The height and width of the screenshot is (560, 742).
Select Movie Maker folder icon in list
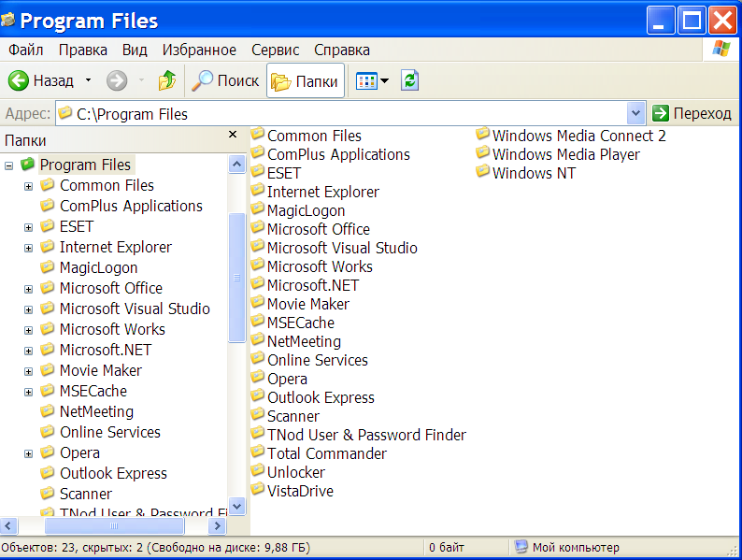pyautogui.click(x=257, y=303)
